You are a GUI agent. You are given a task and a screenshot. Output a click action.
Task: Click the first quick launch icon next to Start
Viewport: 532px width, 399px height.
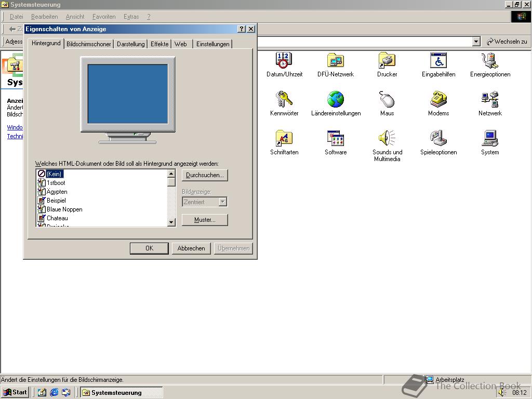point(42,392)
